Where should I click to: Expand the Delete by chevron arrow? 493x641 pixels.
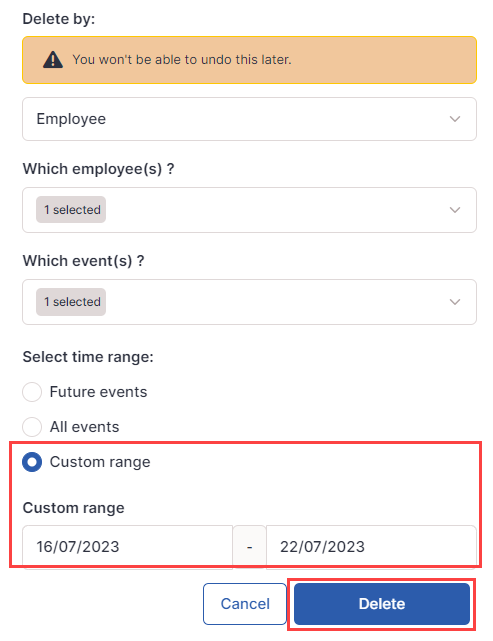point(455,119)
